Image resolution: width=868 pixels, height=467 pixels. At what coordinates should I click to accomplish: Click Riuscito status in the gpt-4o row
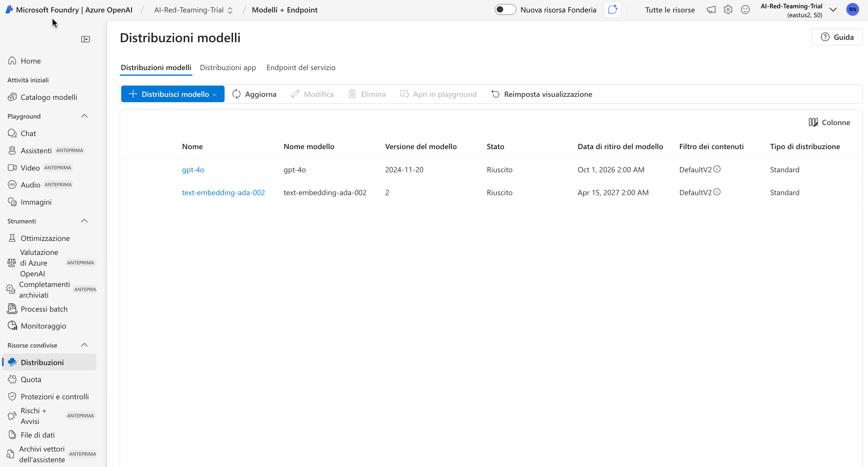click(499, 170)
